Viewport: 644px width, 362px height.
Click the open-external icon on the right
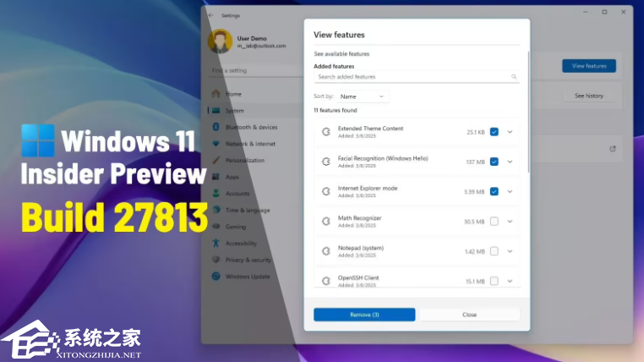point(613,149)
